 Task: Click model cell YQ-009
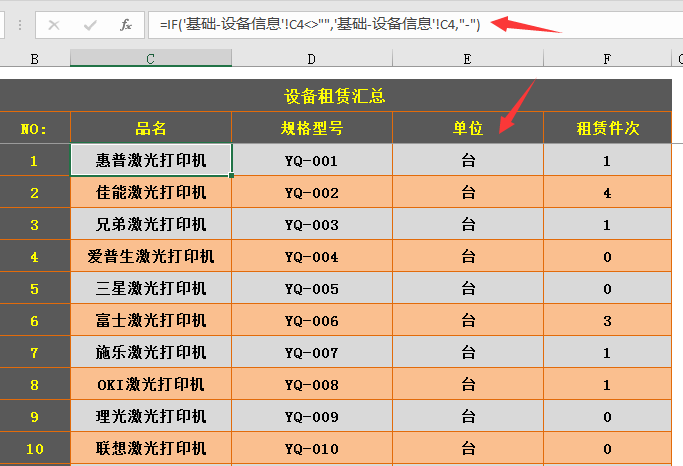click(312, 416)
